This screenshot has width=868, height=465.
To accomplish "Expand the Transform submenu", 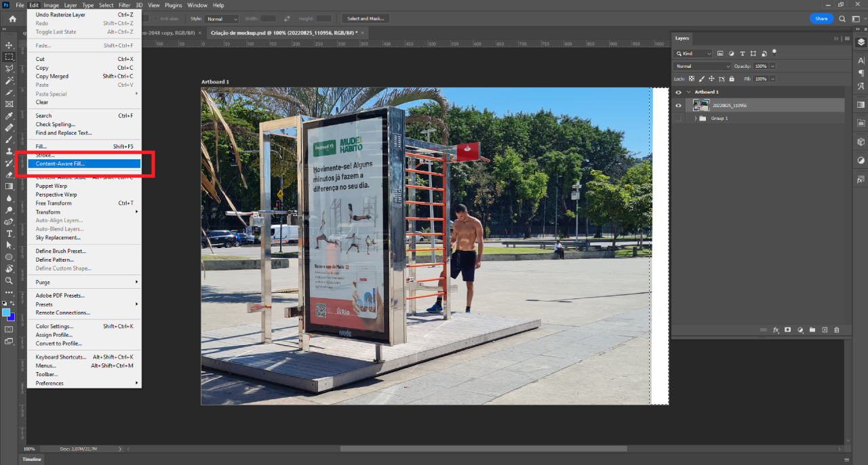I will pyautogui.click(x=85, y=212).
